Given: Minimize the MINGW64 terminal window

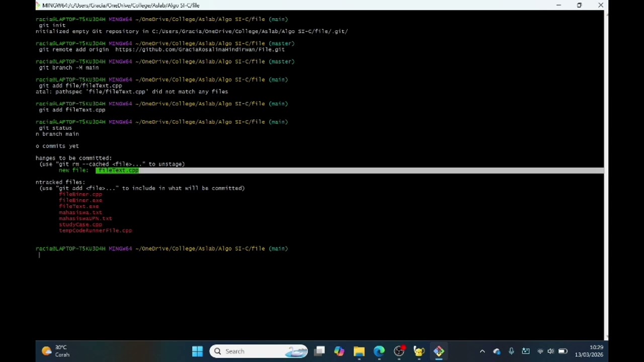Looking at the screenshot, I should (x=558, y=5).
